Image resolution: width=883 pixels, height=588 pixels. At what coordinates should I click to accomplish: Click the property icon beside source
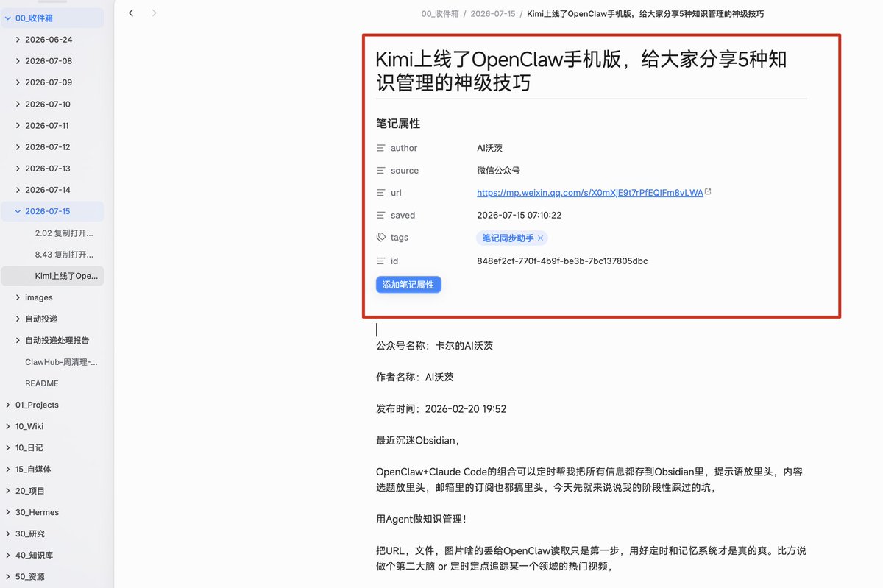(380, 170)
